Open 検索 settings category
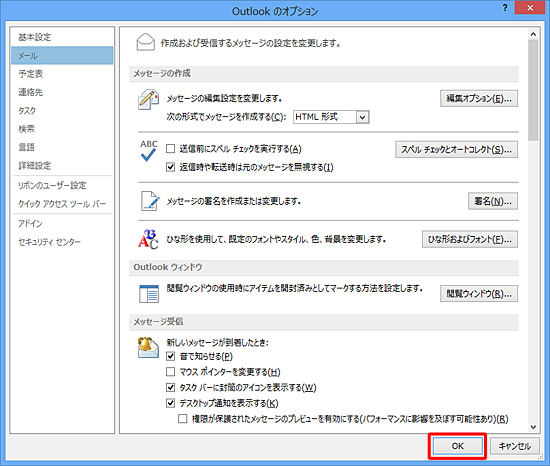The height and width of the screenshot is (466, 550). pyautogui.click(x=62, y=129)
